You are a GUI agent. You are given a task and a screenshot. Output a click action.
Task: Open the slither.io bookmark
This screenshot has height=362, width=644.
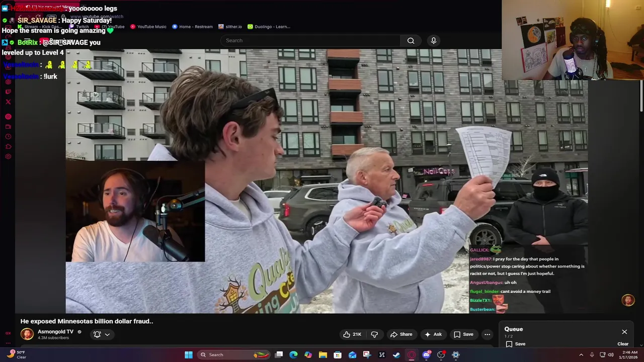coord(230,27)
